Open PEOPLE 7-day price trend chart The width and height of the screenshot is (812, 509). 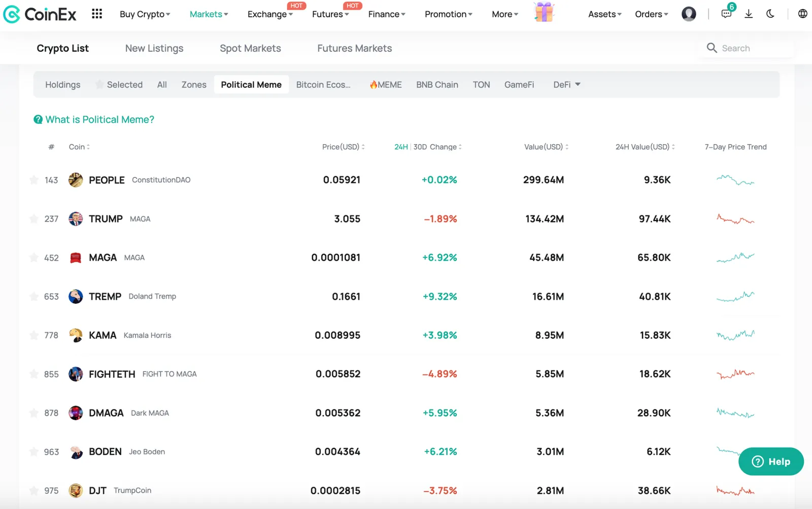tap(735, 180)
